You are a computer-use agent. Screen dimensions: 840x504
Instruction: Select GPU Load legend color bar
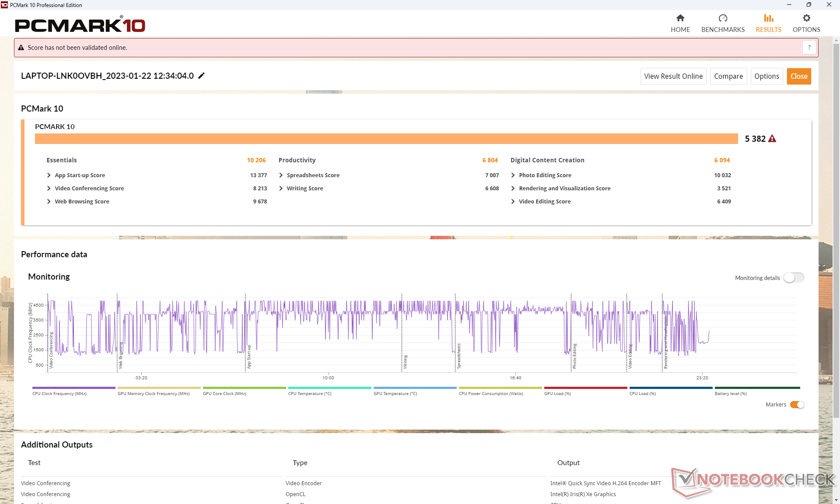coord(585,388)
